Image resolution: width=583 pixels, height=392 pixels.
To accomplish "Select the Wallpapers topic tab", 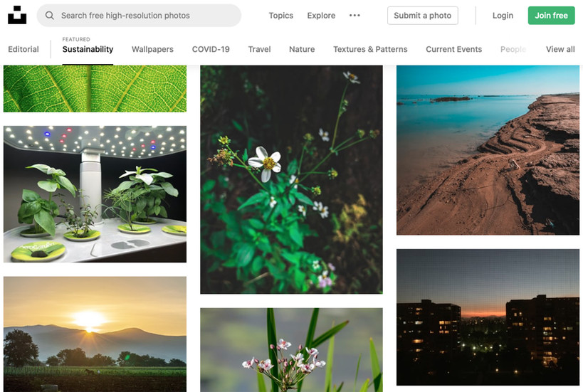I will (x=152, y=49).
